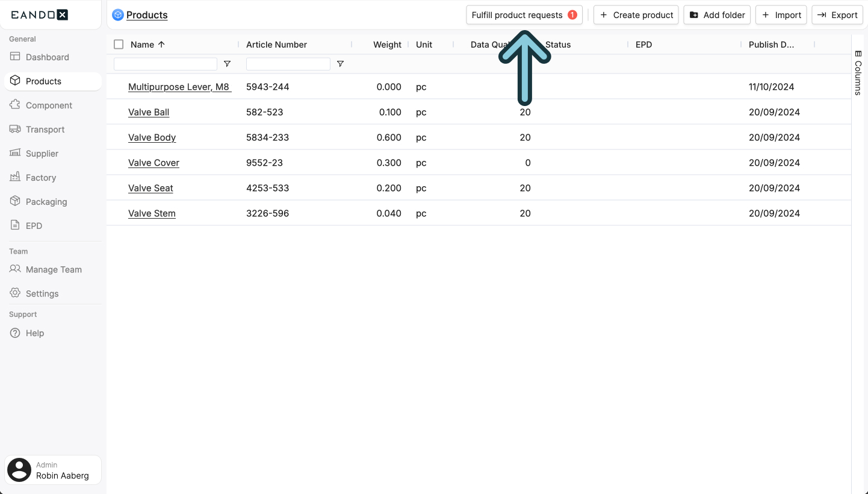Select the Packaging sidebar icon
The image size is (868, 494).
(14, 201)
